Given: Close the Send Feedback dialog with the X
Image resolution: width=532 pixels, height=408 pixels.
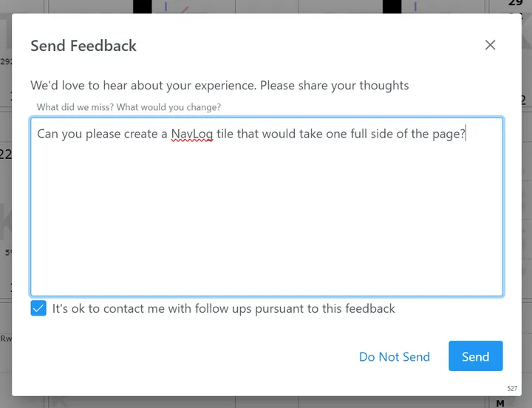Looking at the screenshot, I should [490, 45].
